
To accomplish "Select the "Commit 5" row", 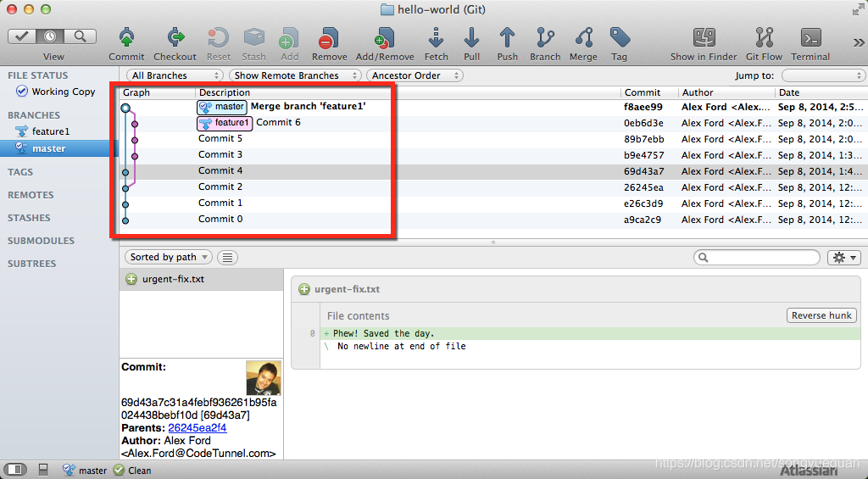I will (492, 139).
